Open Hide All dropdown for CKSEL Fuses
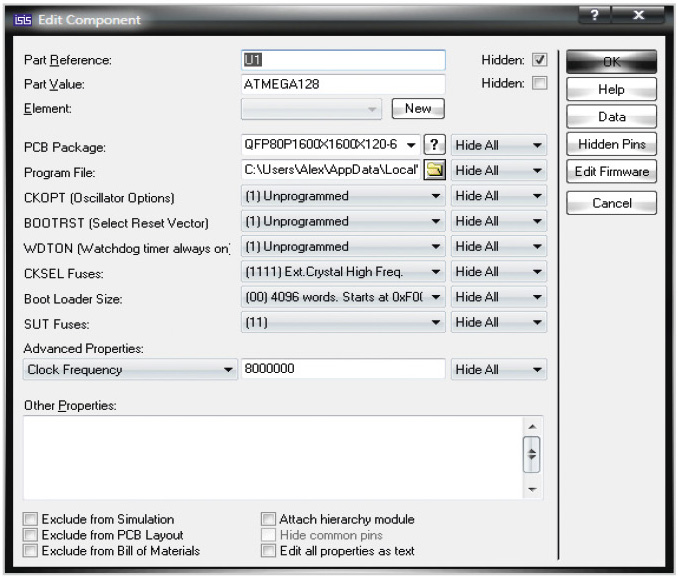This screenshot has height=577, width=678. (x=499, y=272)
